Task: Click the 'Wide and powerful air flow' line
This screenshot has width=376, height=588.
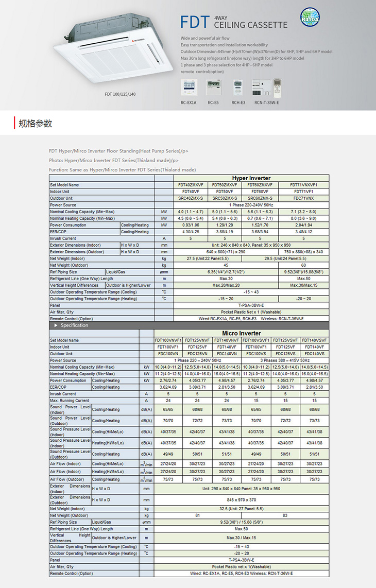Action: 205,38
